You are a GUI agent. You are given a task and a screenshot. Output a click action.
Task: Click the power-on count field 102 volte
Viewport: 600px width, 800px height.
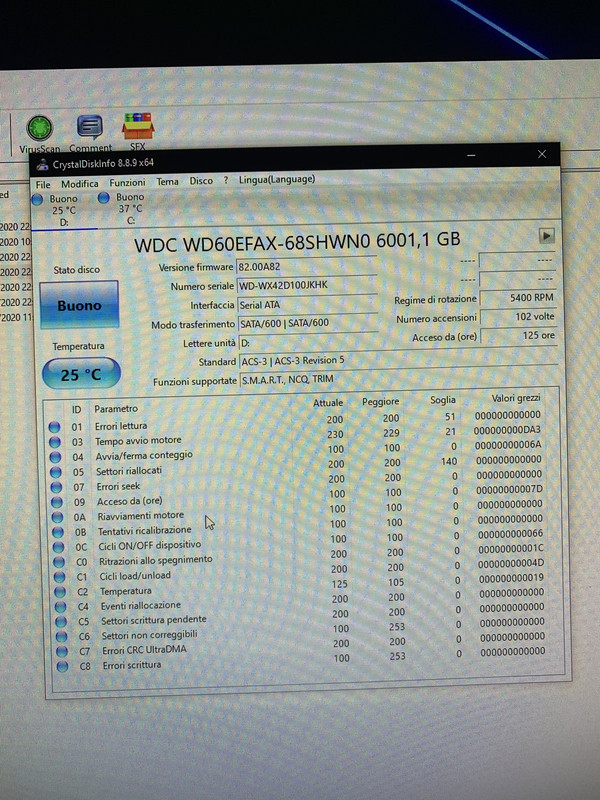pos(518,317)
